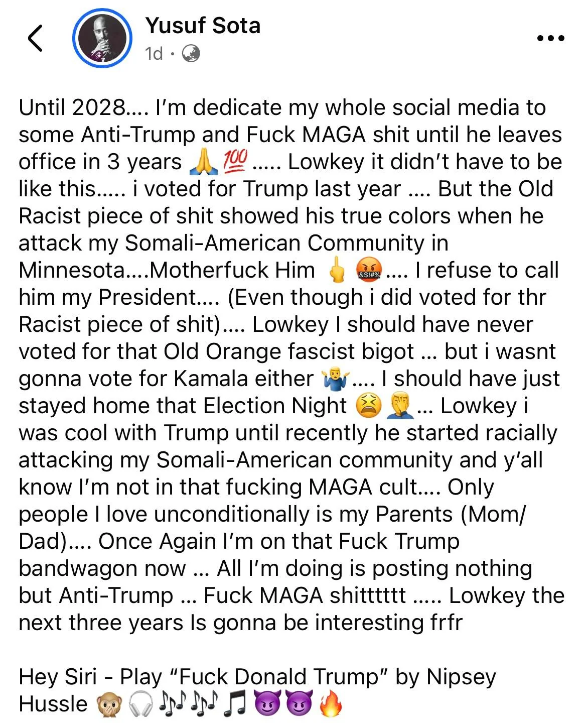
Task: Open the three-dot post options menu
Action: pos(550,38)
